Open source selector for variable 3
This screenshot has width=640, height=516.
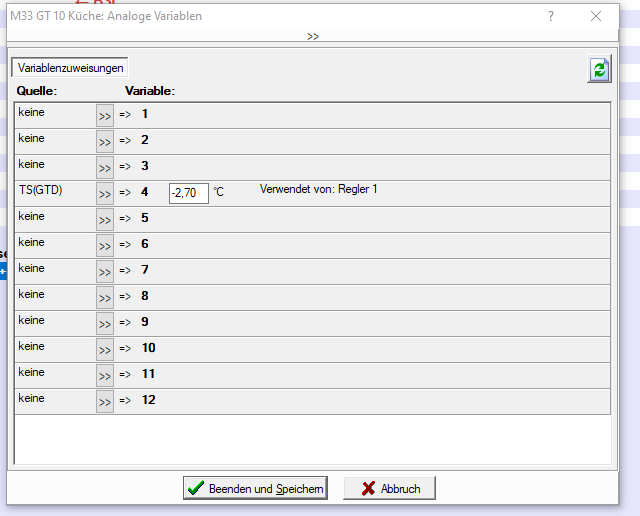click(105, 167)
